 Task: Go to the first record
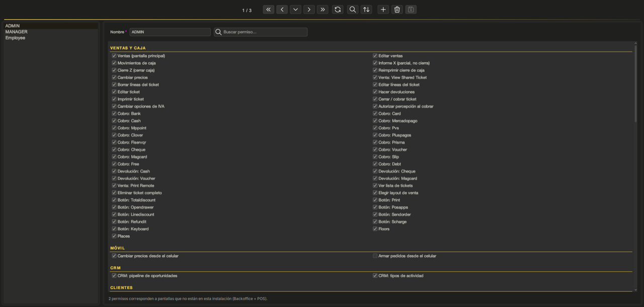tap(268, 10)
